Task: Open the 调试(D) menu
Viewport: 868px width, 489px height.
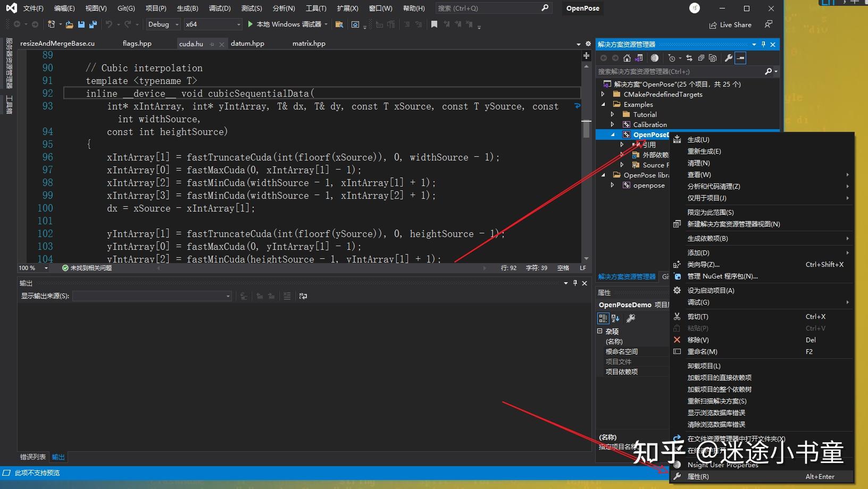Action: [x=220, y=8]
